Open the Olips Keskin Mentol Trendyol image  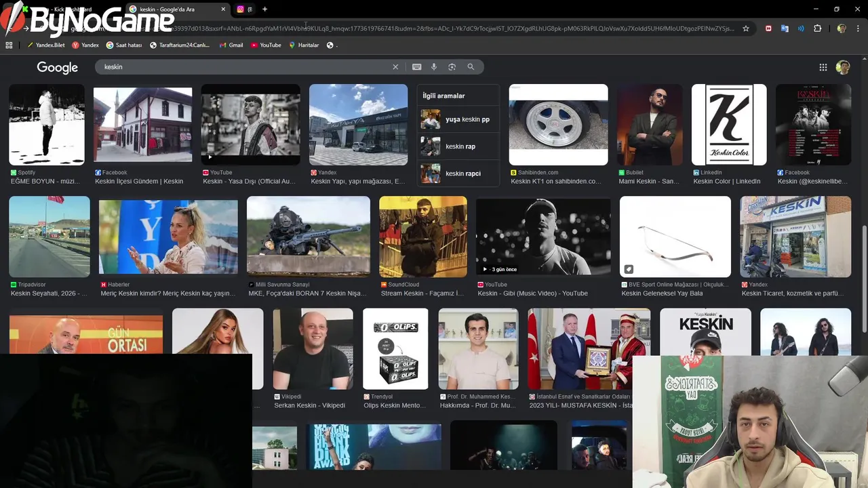(395, 349)
